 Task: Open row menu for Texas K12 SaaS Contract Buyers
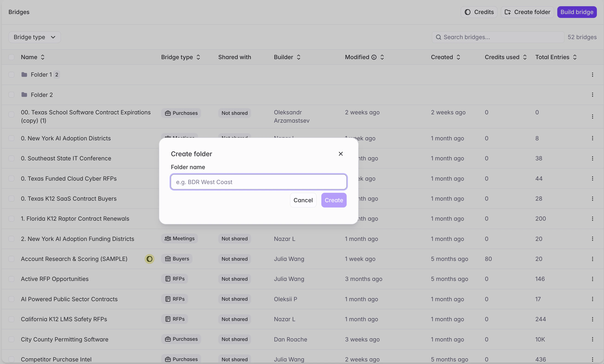(592, 198)
